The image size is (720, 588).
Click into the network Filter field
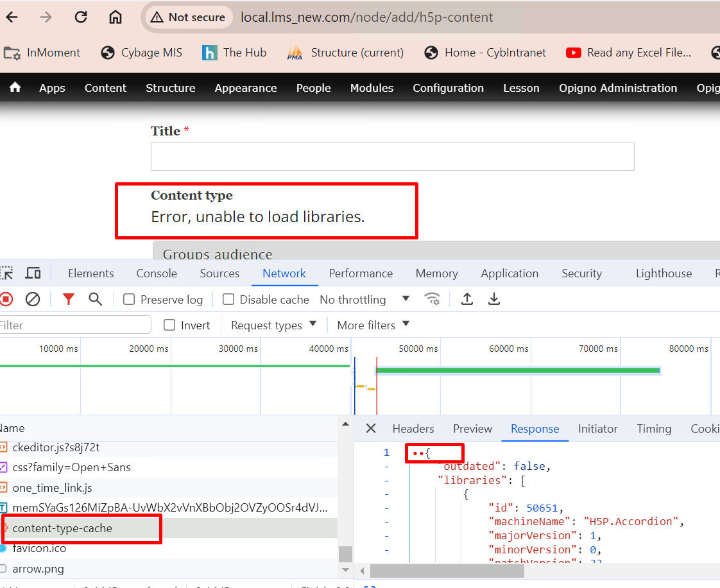[74, 325]
